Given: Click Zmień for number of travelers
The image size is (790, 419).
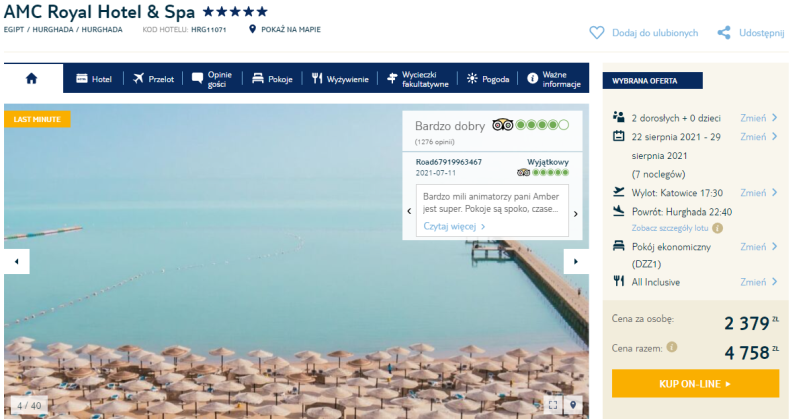Looking at the screenshot, I should point(759,118).
